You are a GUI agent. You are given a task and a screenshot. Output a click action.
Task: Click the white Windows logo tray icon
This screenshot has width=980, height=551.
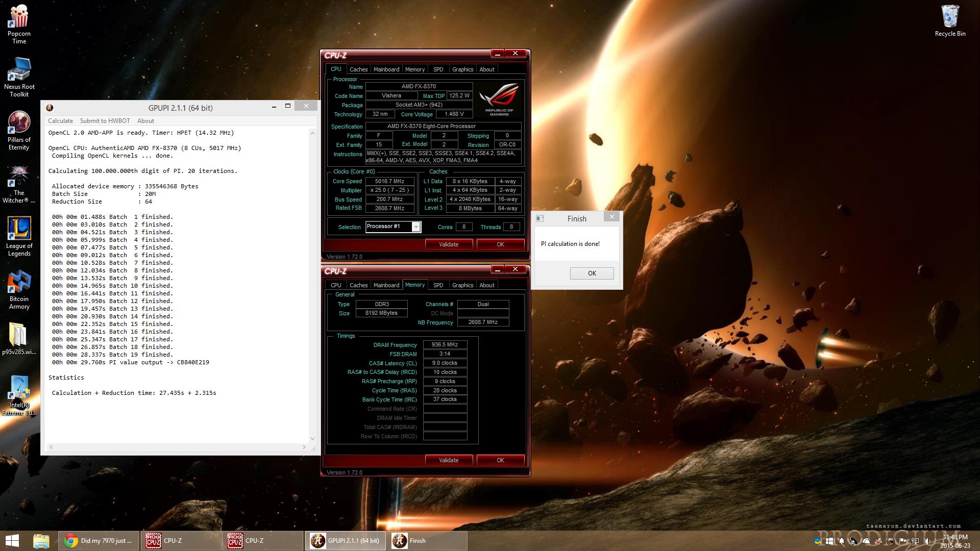829,541
